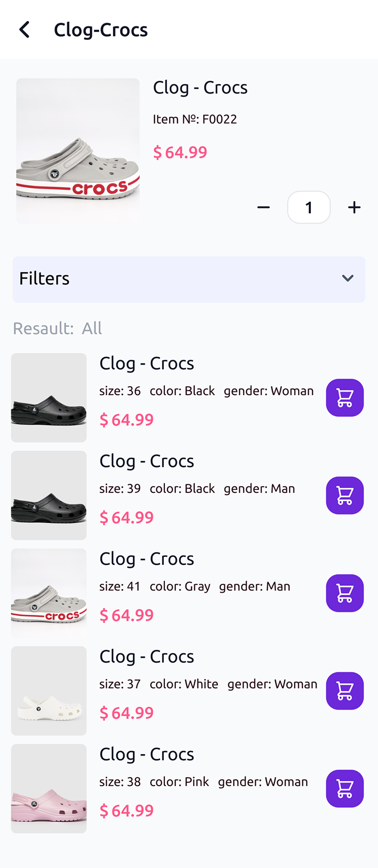Tap the item number F0022 text

point(195,119)
